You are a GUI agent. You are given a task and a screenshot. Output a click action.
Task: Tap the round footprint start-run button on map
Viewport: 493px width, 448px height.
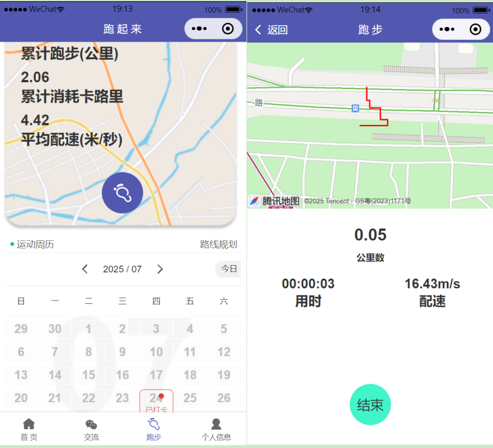(x=122, y=192)
